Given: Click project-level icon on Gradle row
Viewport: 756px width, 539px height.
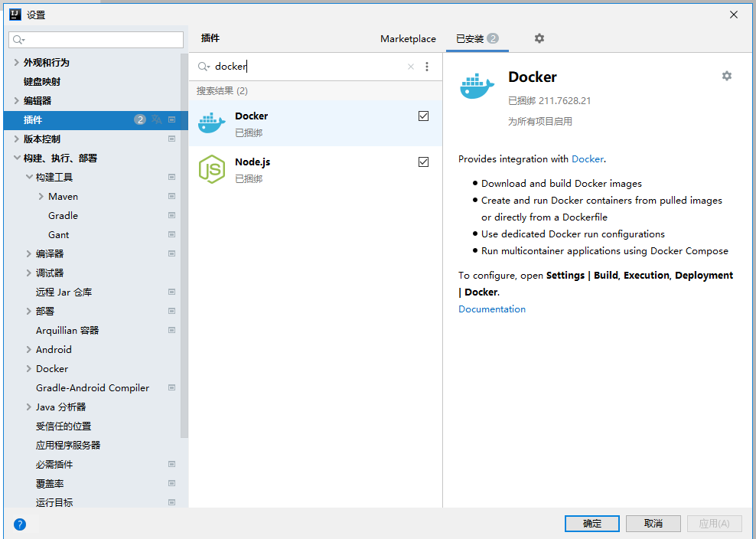Looking at the screenshot, I should pos(171,215).
